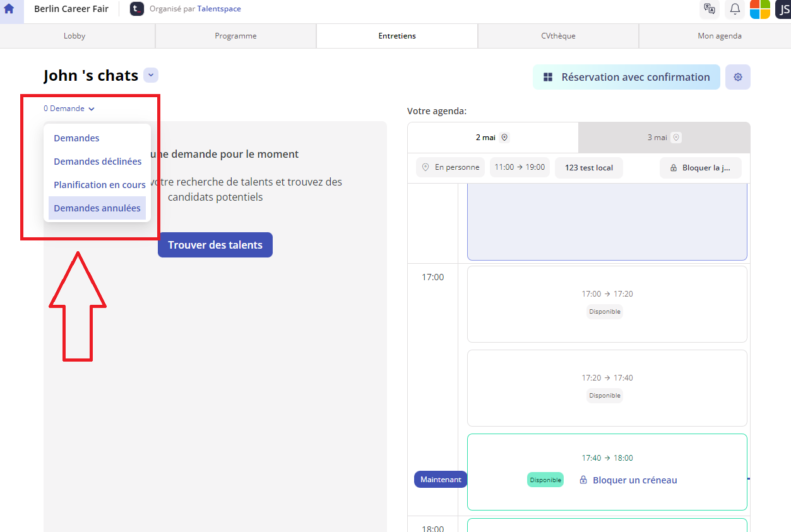Open the Programme tab
The width and height of the screenshot is (791, 532).
tap(235, 36)
